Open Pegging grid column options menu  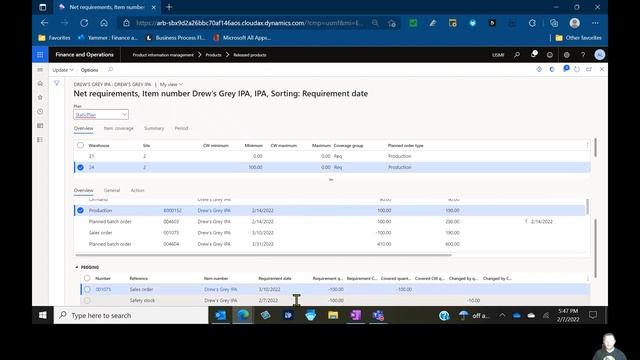tap(587, 278)
